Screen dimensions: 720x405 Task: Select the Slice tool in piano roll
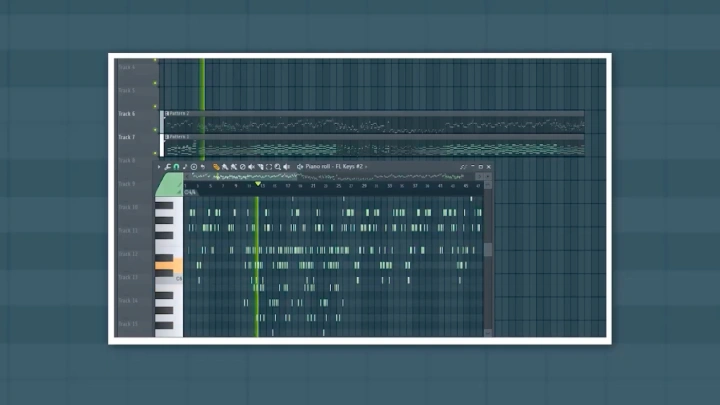tap(260, 167)
